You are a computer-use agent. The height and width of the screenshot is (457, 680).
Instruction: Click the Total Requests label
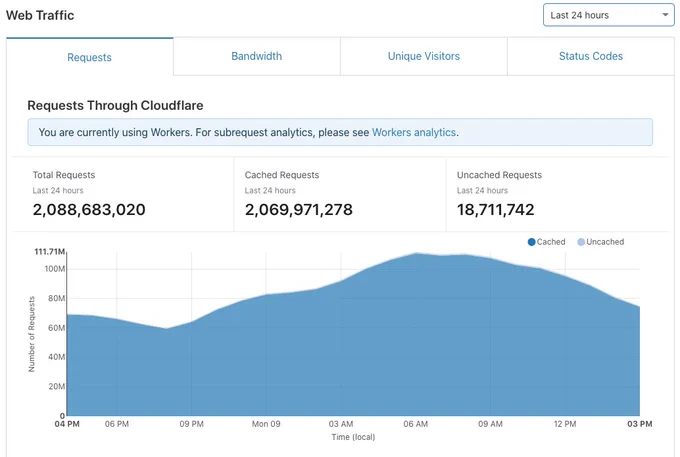[x=64, y=175]
